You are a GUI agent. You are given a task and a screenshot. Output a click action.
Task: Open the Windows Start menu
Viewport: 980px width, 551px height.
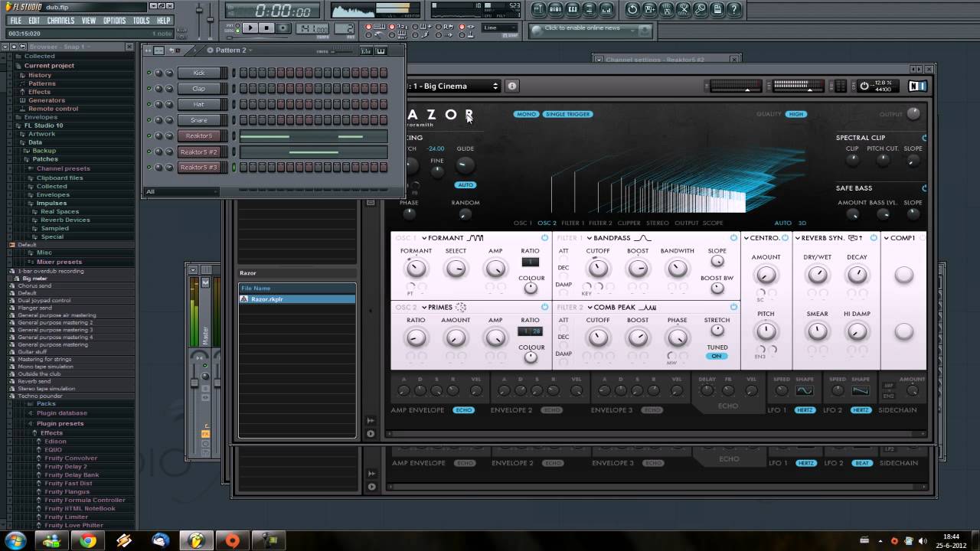tap(15, 541)
